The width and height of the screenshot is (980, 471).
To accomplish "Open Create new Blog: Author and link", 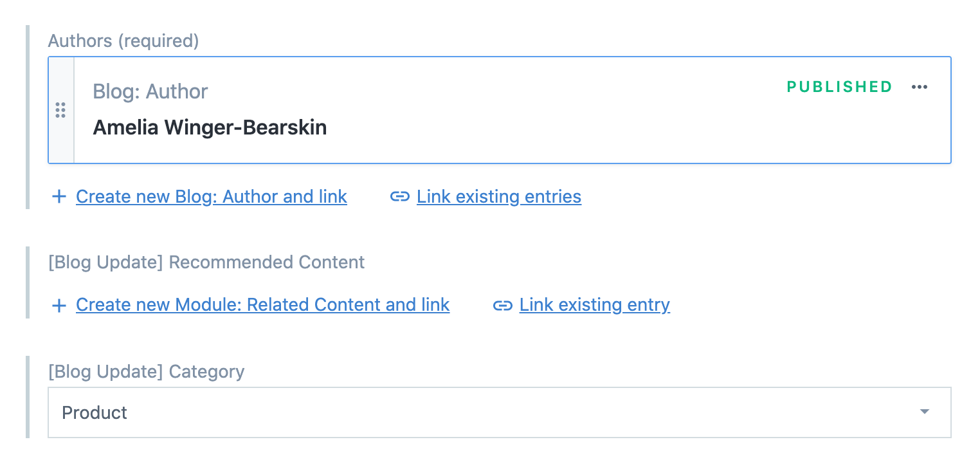I will [x=211, y=196].
